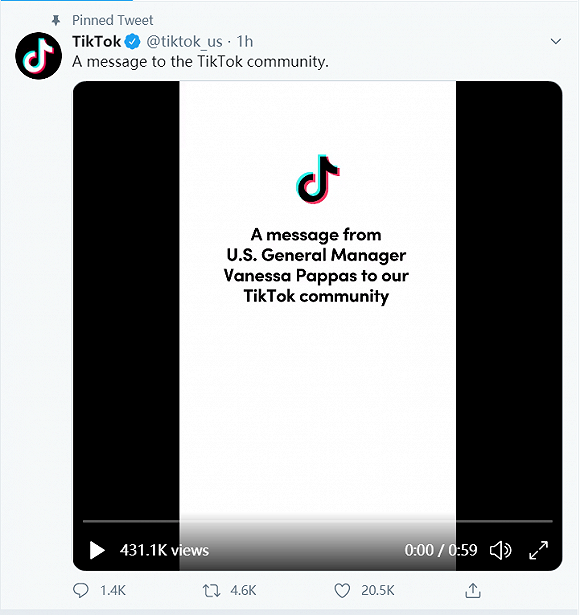
Task: Click the pin icon beside Pinned Tweet
Action: pos(56,20)
